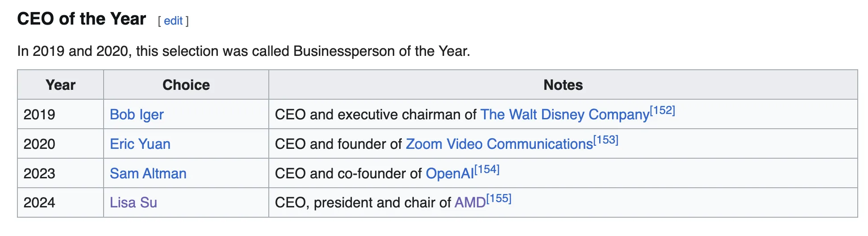Click the Notes column header

click(x=563, y=85)
